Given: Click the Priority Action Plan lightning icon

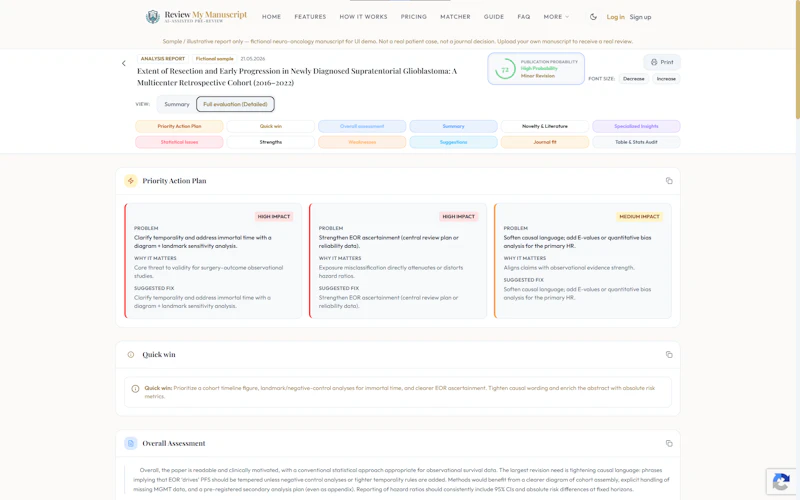Looking at the screenshot, I should pos(131,181).
